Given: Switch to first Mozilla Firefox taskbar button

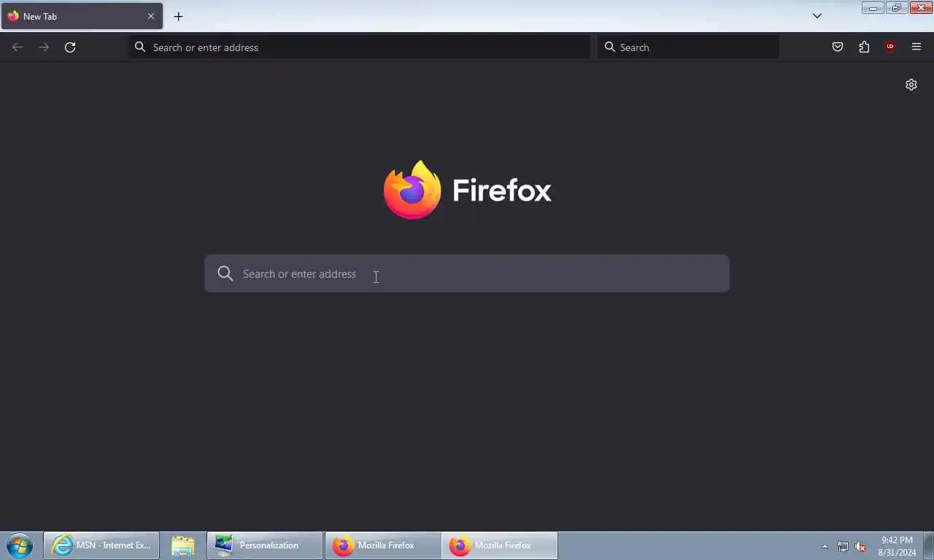Looking at the screenshot, I should (383, 545).
